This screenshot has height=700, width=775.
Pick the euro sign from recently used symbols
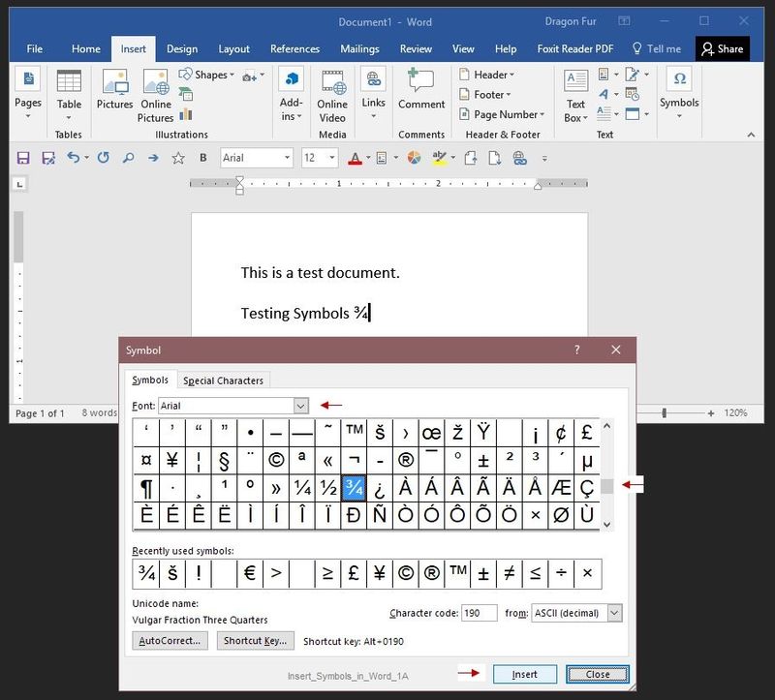pyautogui.click(x=249, y=574)
